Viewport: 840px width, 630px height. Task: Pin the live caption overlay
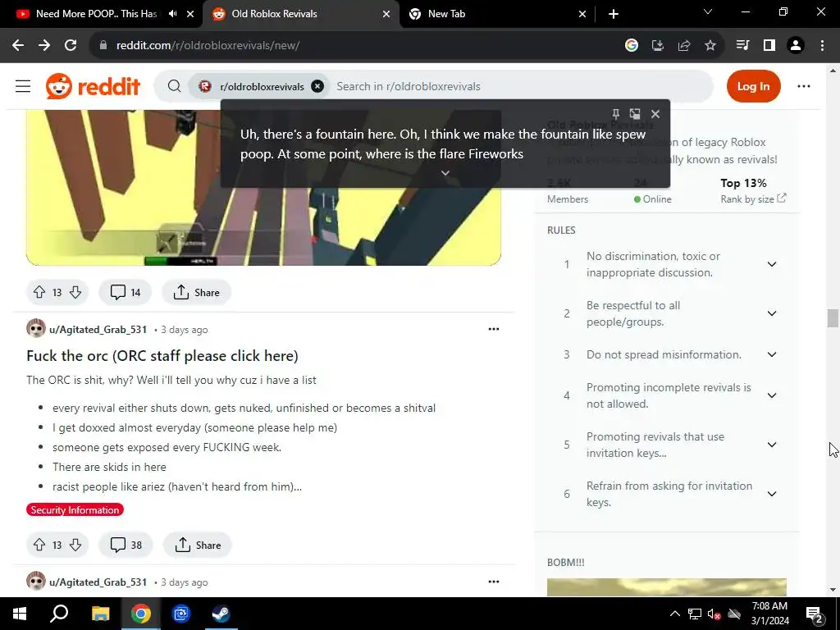615,113
